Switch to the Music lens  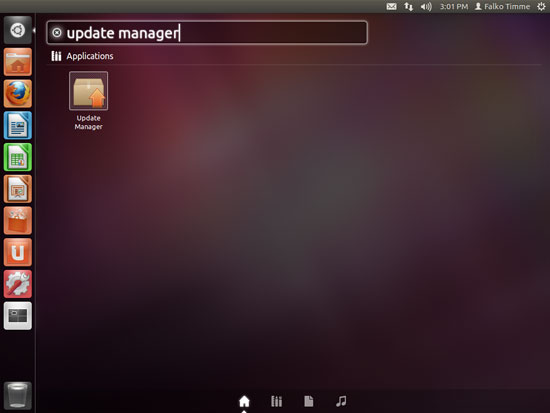(341, 401)
